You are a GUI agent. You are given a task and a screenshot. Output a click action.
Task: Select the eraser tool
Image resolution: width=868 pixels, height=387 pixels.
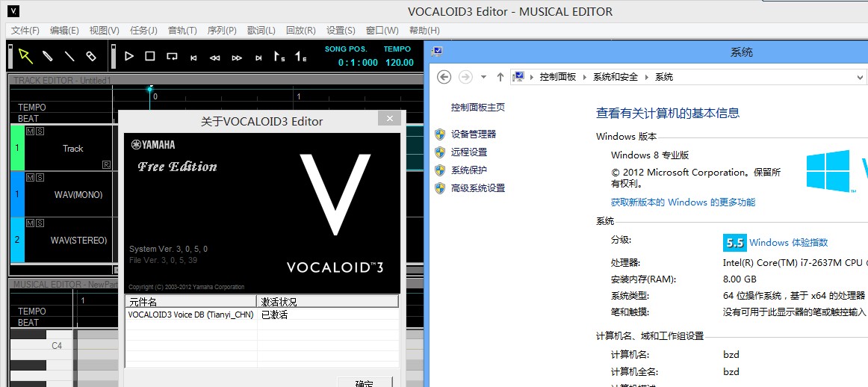pyautogui.click(x=91, y=56)
